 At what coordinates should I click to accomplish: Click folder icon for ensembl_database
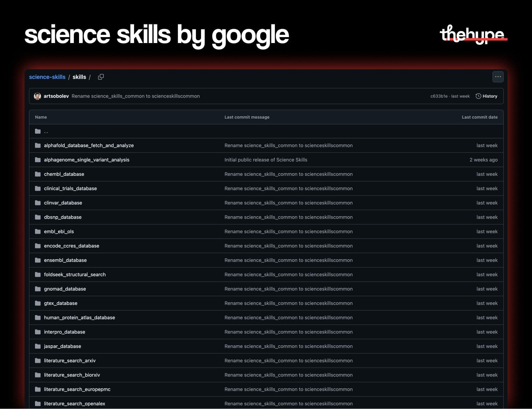[38, 260]
